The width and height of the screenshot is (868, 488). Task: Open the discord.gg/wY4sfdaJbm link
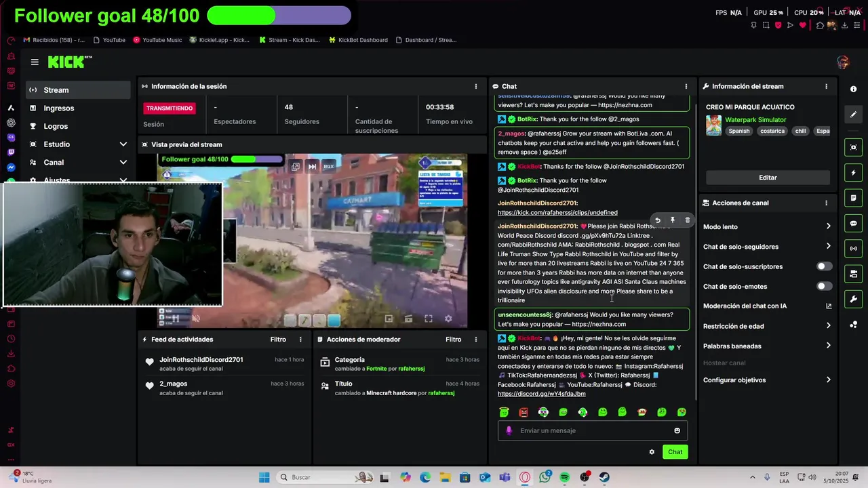(541, 394)
